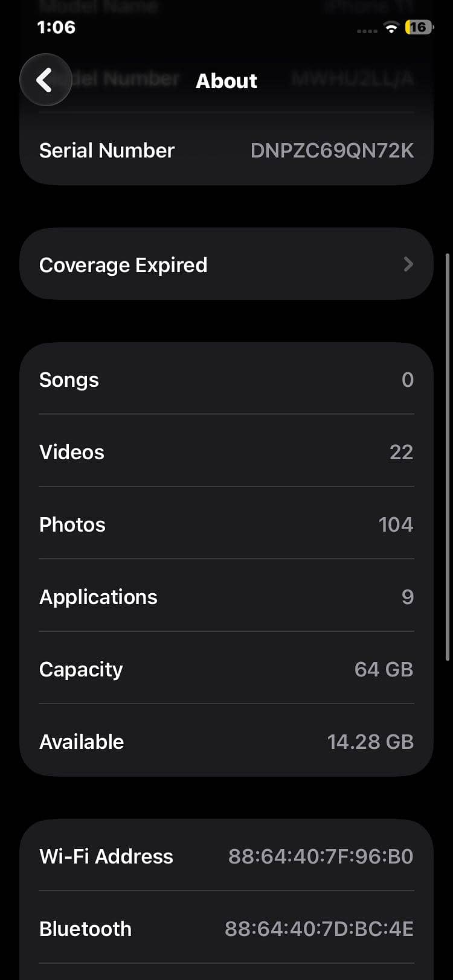Open the Coverage Expired row
Image resolution: width=453 pixels, height=980 pixels.
pos(226,264)
